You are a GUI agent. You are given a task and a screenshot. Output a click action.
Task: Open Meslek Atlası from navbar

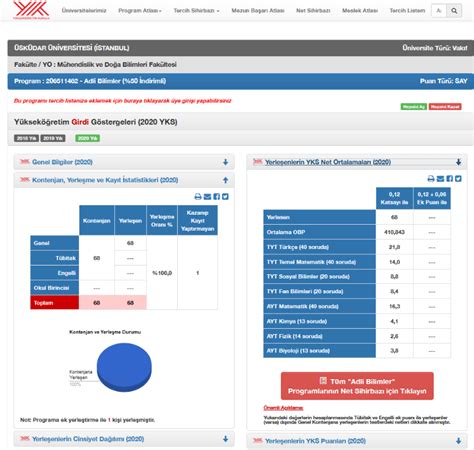(x=360, y=11)
